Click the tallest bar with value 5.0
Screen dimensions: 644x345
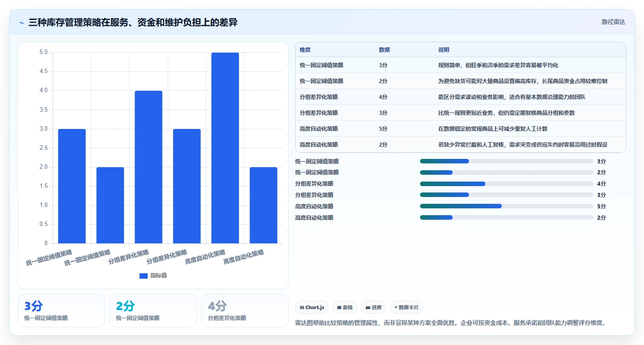click(225, 148)
